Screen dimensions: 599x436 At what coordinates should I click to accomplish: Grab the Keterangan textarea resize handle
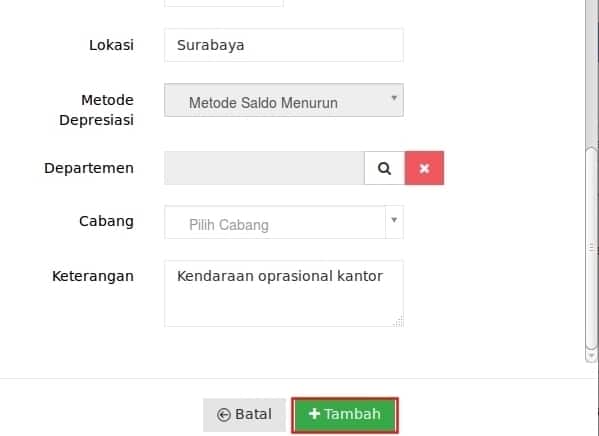pos(398,322)
